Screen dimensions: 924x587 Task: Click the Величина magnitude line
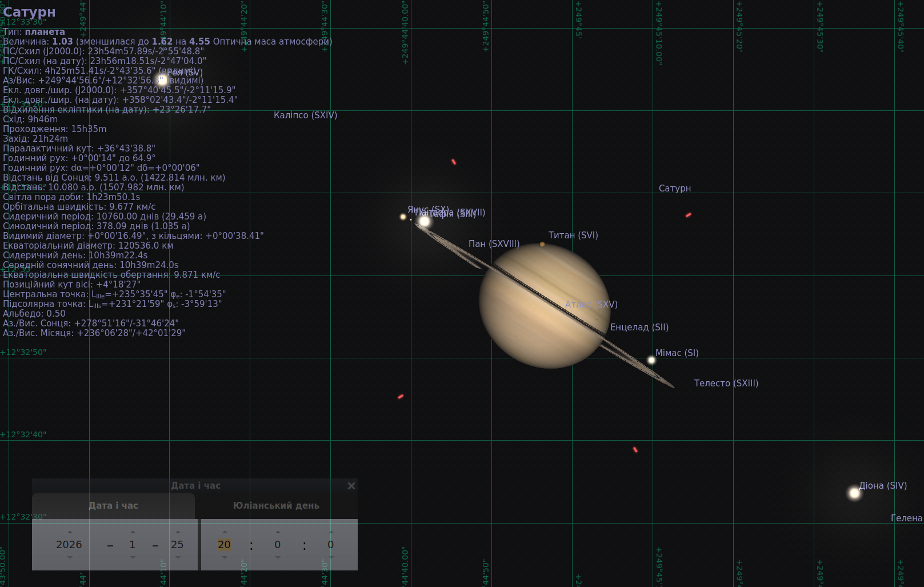(167, 42)
